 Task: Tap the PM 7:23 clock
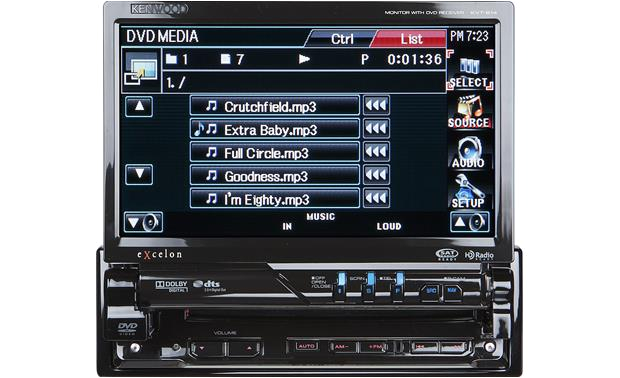tap(469, 36)
